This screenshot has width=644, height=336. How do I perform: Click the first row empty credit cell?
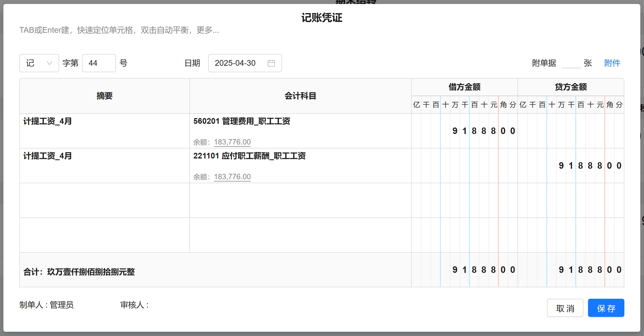pos(571,131)
